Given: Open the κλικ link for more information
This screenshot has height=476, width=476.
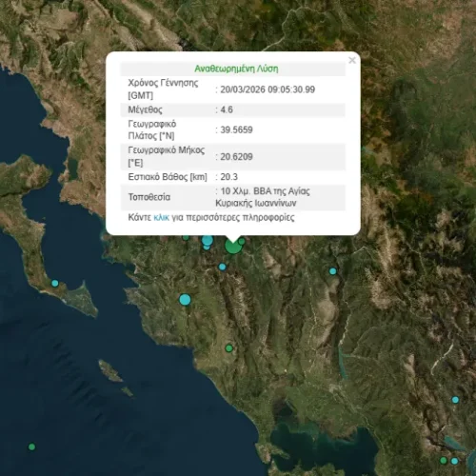Looking at the screenshot, I should point(161,218).
